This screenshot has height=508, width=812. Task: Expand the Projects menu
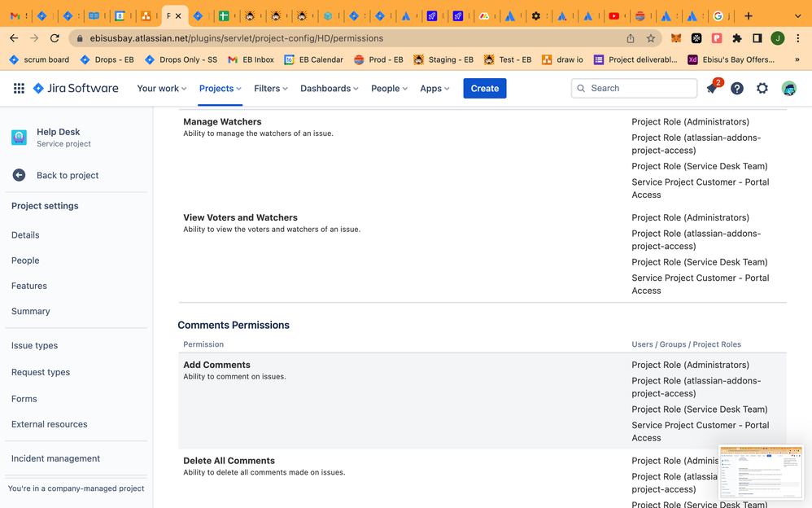[220, 88]
